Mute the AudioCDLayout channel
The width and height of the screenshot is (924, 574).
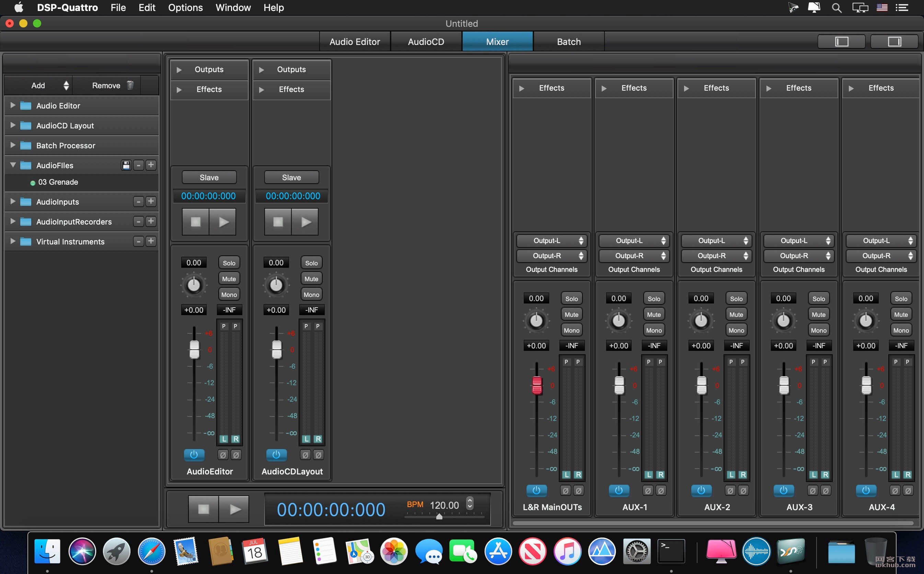311,279
